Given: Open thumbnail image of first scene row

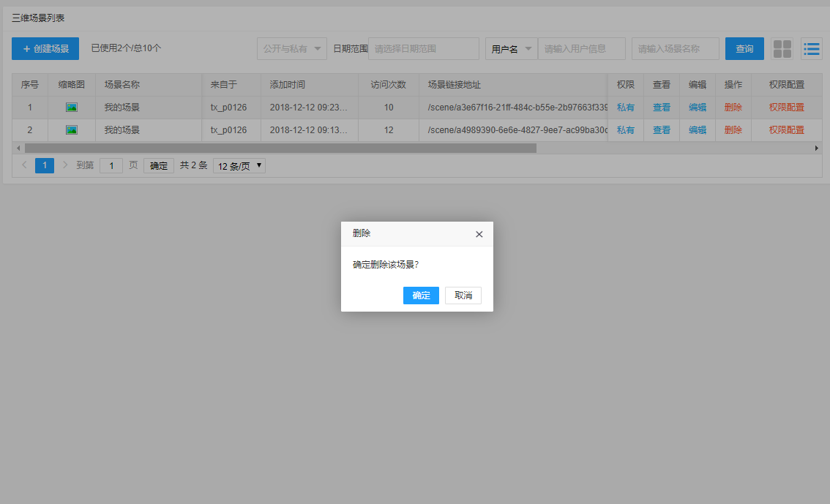Looking at the screenshot, I should point(72,108).
